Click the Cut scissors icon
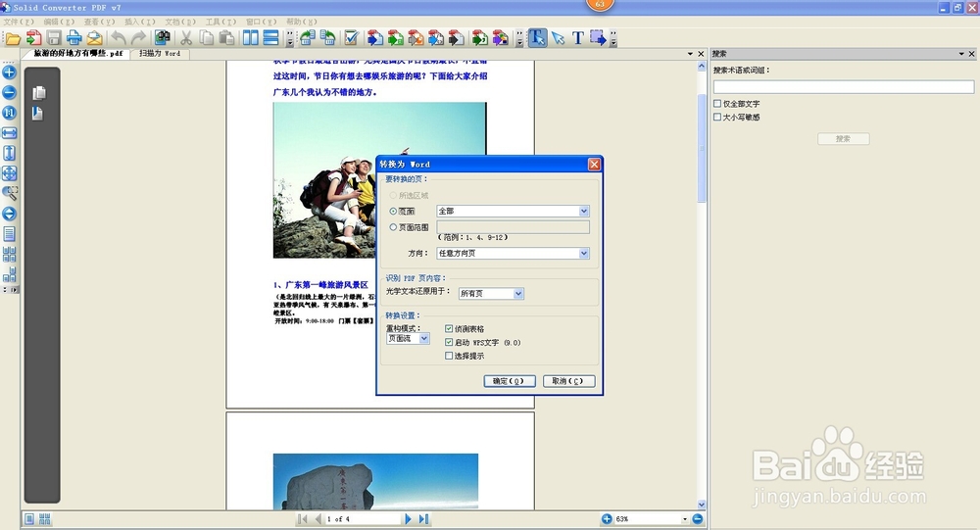Viewport: 980px width, 530px height. click(186, 38)
